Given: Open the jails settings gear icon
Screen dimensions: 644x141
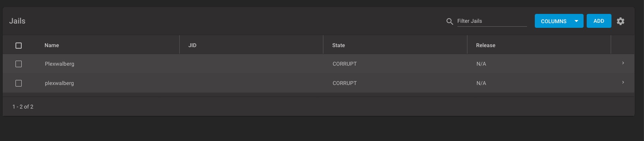Looking at the screenshot, I should [x=620, y=21].
